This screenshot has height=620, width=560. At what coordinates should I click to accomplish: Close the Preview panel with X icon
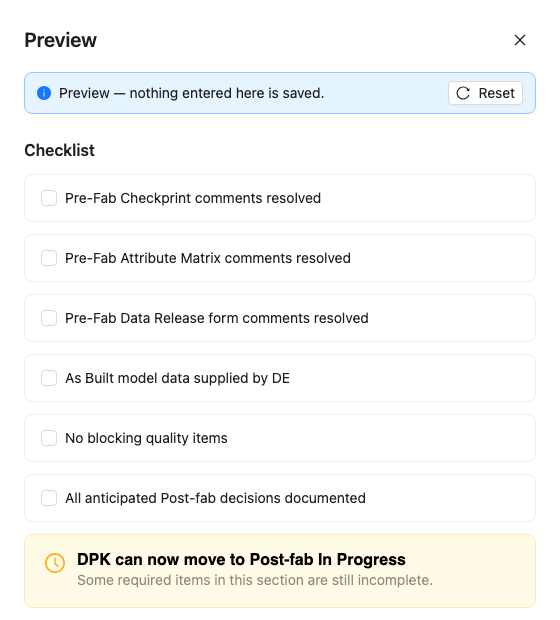point(520,40)
